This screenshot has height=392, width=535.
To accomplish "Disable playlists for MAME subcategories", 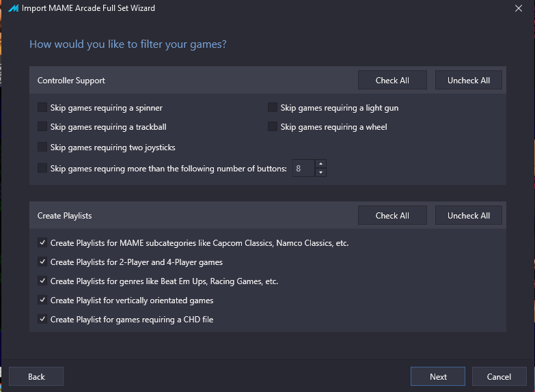I will coord(42,242).
